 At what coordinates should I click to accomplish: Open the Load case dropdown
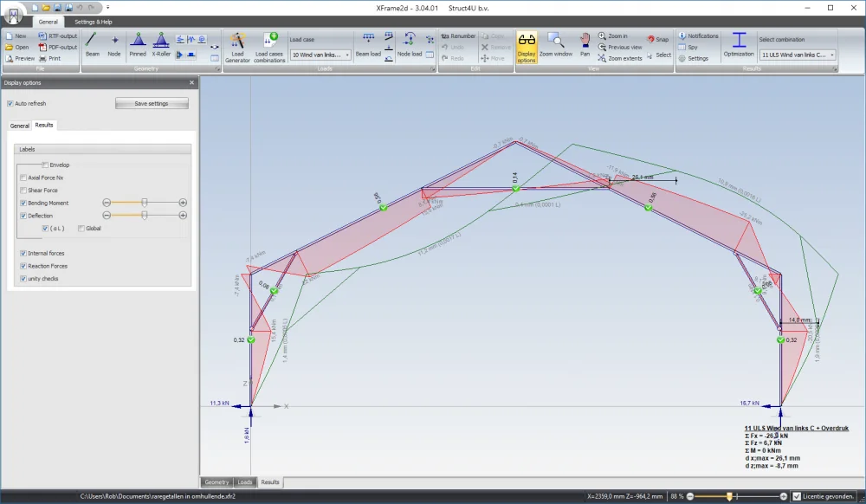pyautogui.click(x=320, y=55)
